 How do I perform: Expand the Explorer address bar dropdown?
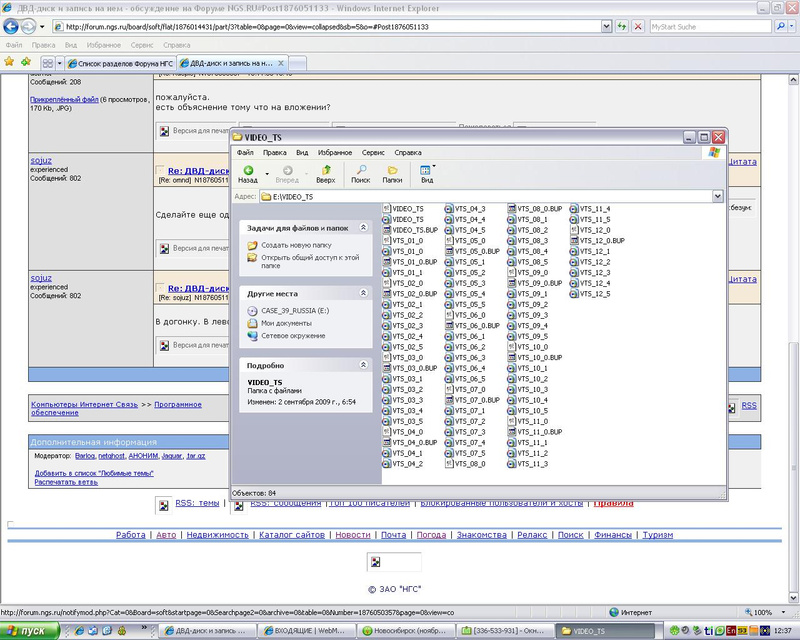click(717, 197)
